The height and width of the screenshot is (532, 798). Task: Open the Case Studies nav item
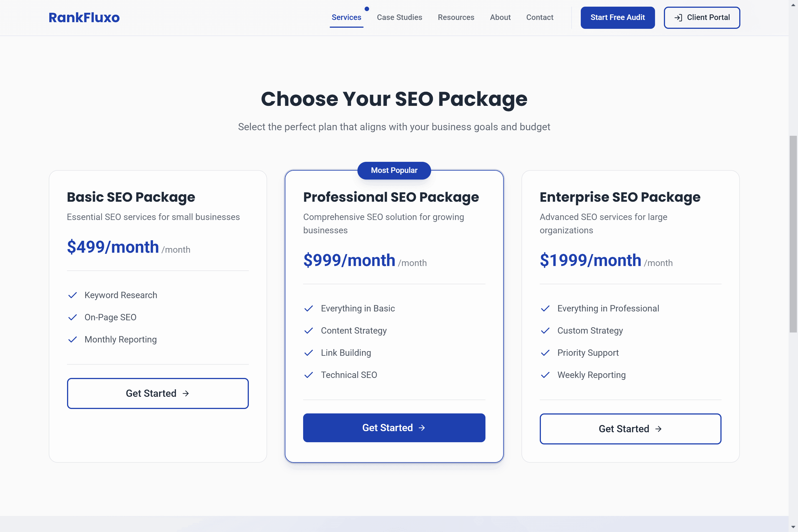click(x=399, y=17)
